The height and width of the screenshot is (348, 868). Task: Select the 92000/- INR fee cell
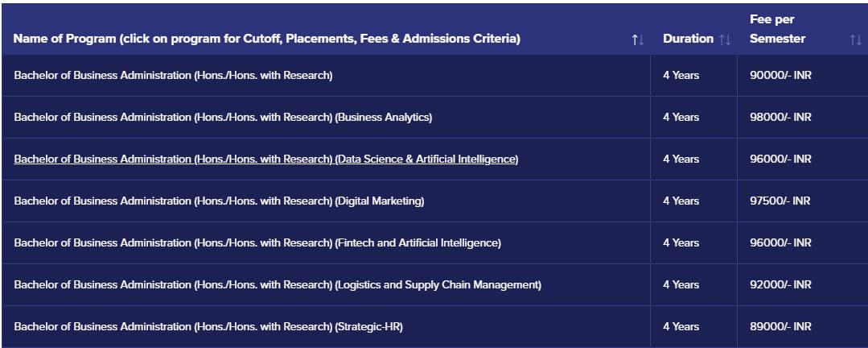pyautogui.click(x=780, y=285)
